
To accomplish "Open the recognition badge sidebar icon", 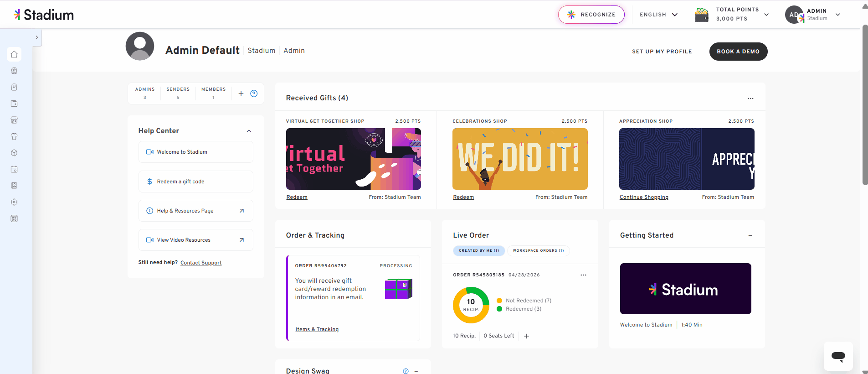I will [14, 71].
